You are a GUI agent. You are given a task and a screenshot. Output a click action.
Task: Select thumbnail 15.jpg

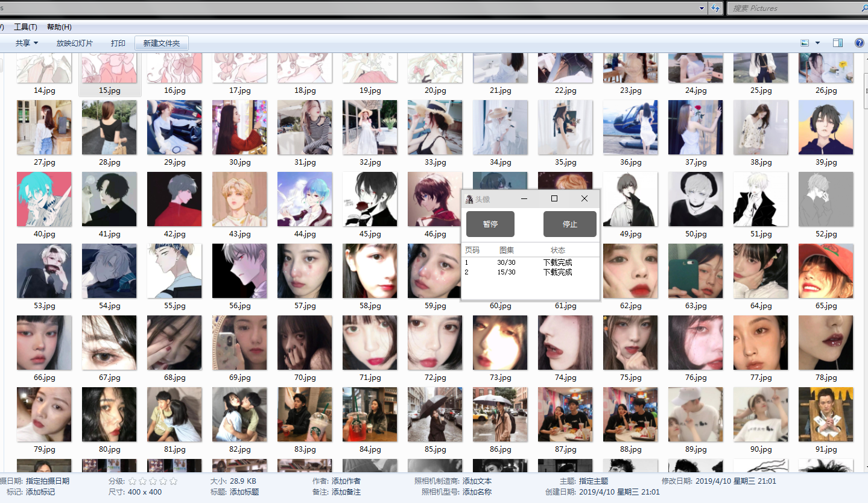pyautogui.click(x=110, y=68)
